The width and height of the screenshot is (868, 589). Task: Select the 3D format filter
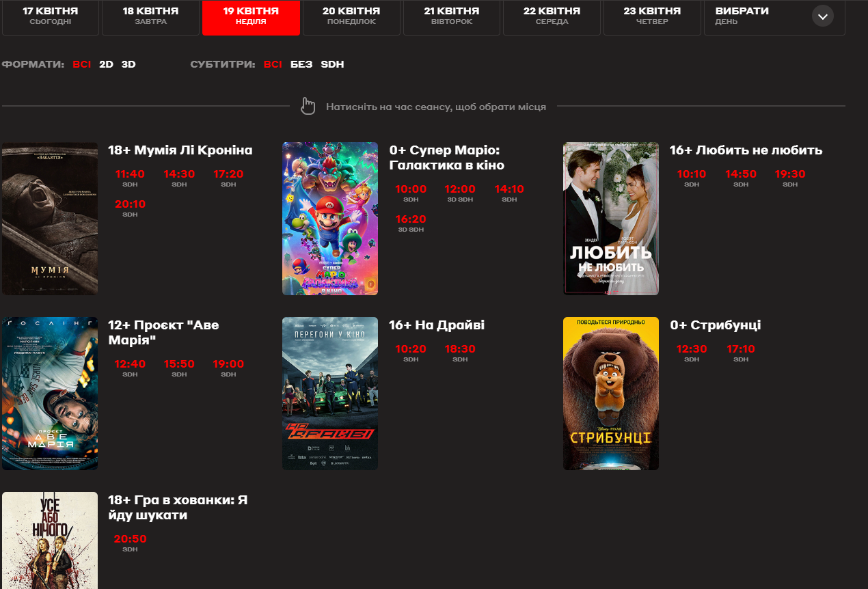pyautogui.click(x=128, y=64)
